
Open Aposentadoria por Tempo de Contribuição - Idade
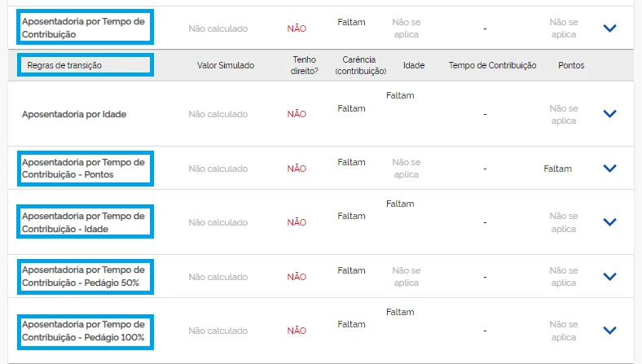point(86,222)
